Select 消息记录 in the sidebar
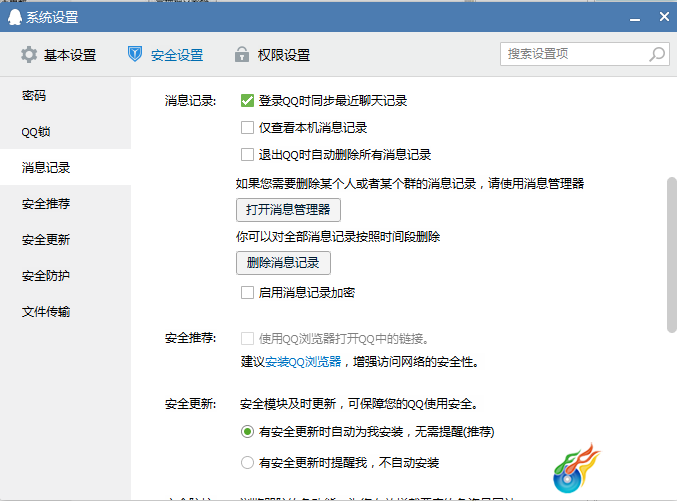 coord(65,167)
